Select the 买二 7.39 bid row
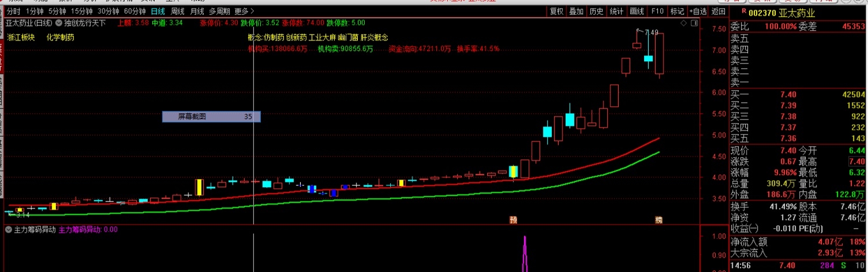This screenshot has width=868, height=272. 798,106
